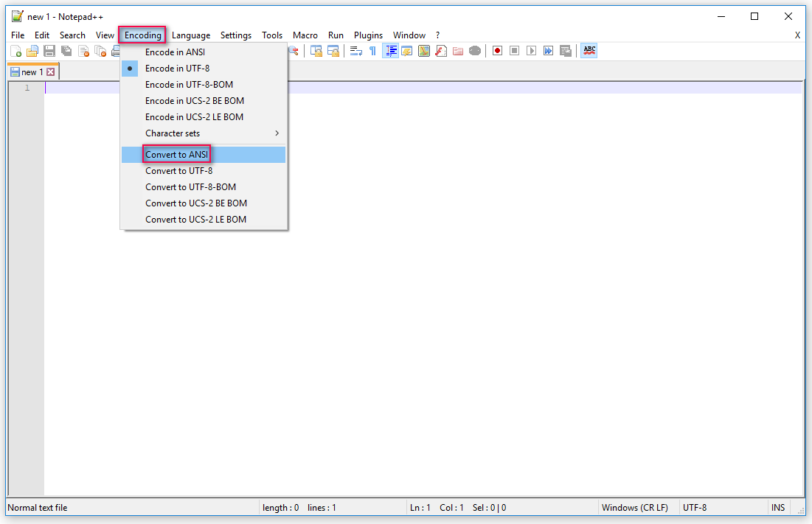Screen dimensions: 812x524
Task: Click the Open file toolbar icon
Action: [32, 51]
